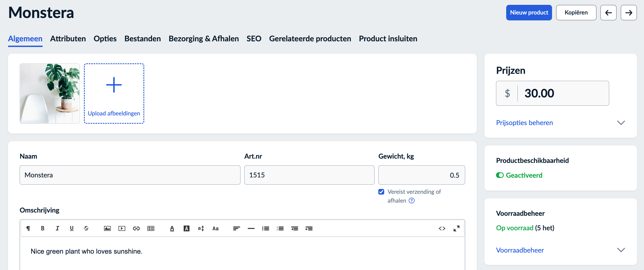644x270 pixels.
Task: Toggle bold formatting in description editor
Action: tap(43, 228)
